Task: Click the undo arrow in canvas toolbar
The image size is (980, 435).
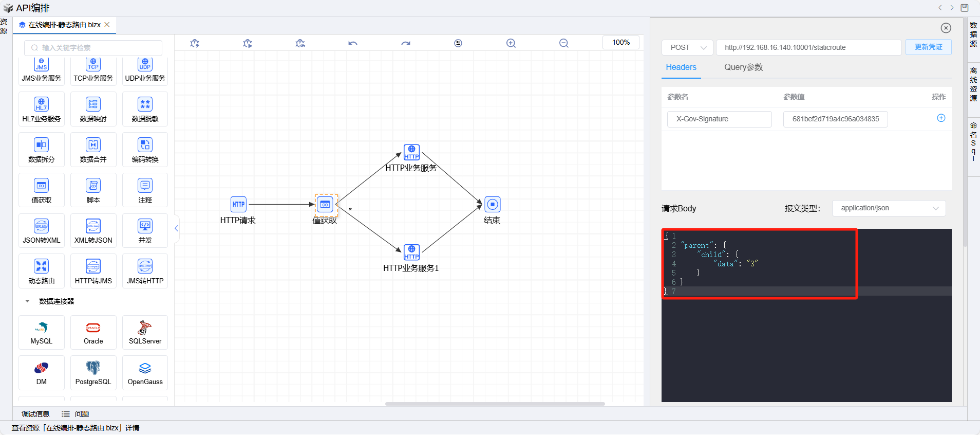Action: (x=352, y=43)
